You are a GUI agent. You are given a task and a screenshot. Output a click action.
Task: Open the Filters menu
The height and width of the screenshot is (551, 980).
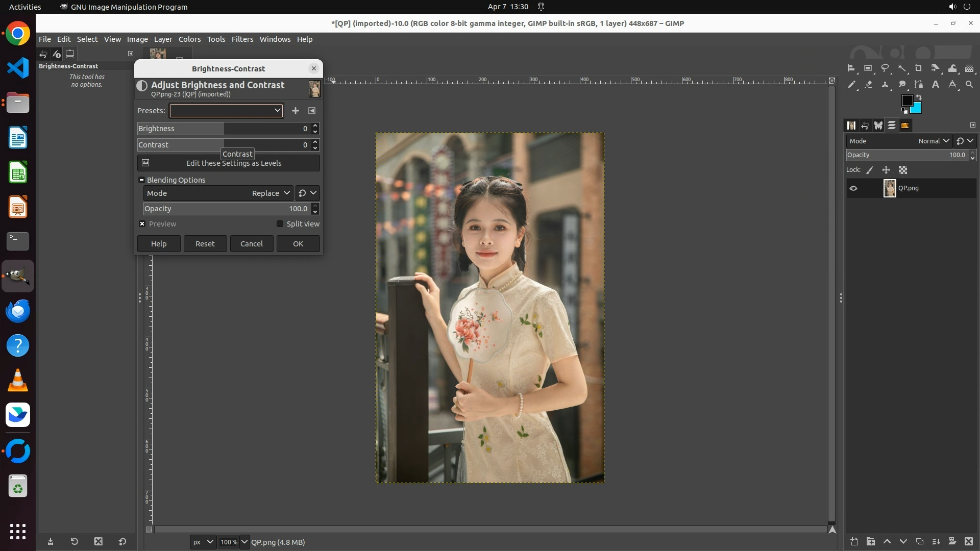(x=242, y=39)
